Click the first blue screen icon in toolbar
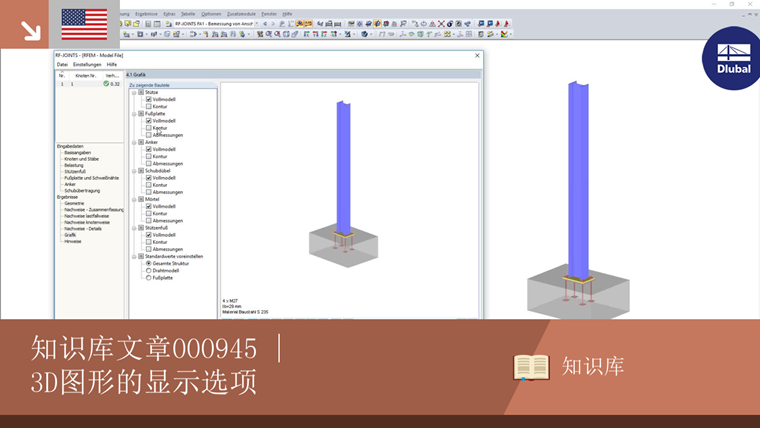Image resolution: width=760 pixels, height=428 pixels. click(x=481, y=23)
